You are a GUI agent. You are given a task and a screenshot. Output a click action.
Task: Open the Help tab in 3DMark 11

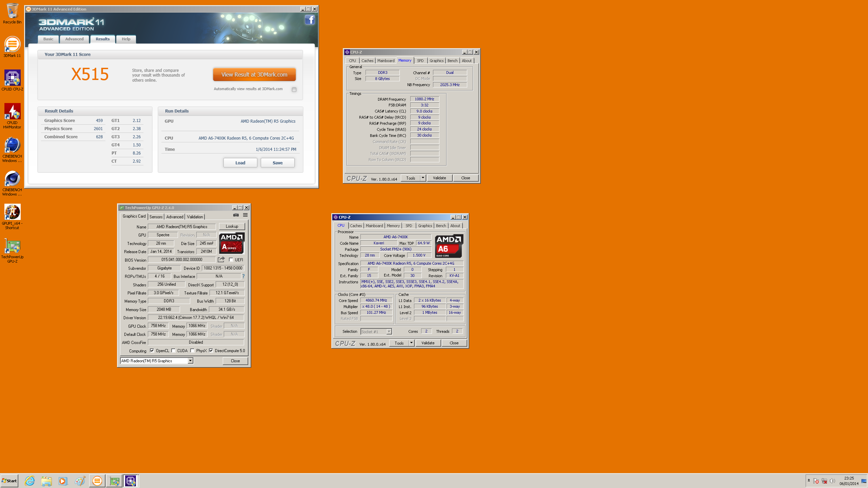(x=126, y=39)
